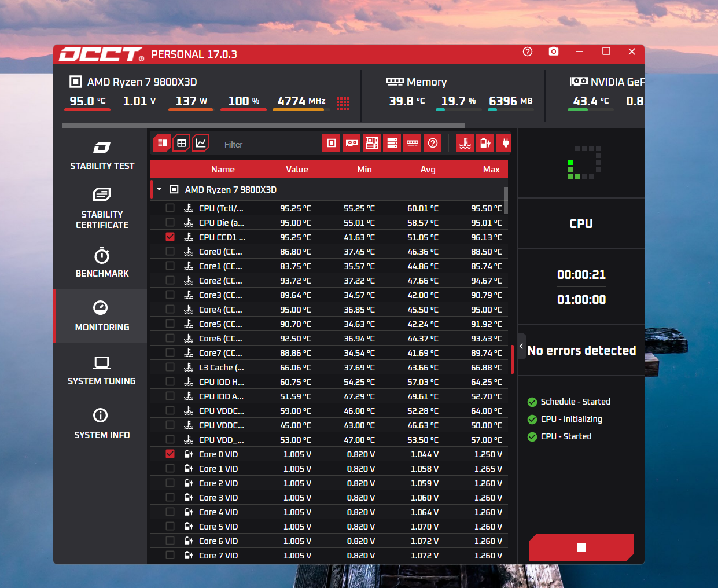
Task: Uncheck the CPU CCD1 checkbox
Action: pos(170,237)
